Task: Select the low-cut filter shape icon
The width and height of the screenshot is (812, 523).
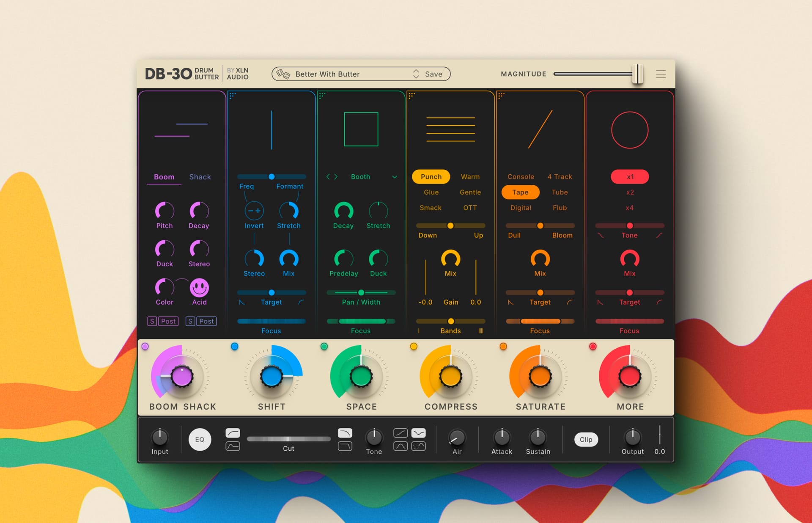Action: [x=233, y=433]
